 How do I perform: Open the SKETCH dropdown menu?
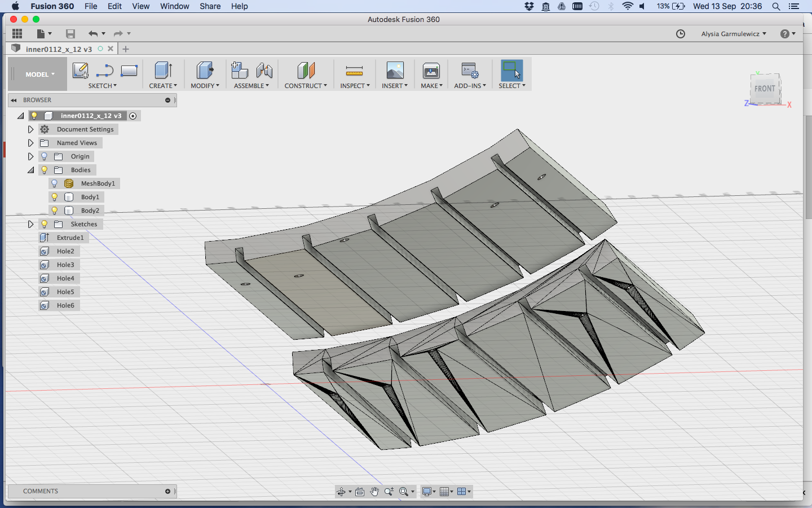(x=103, y=86)
